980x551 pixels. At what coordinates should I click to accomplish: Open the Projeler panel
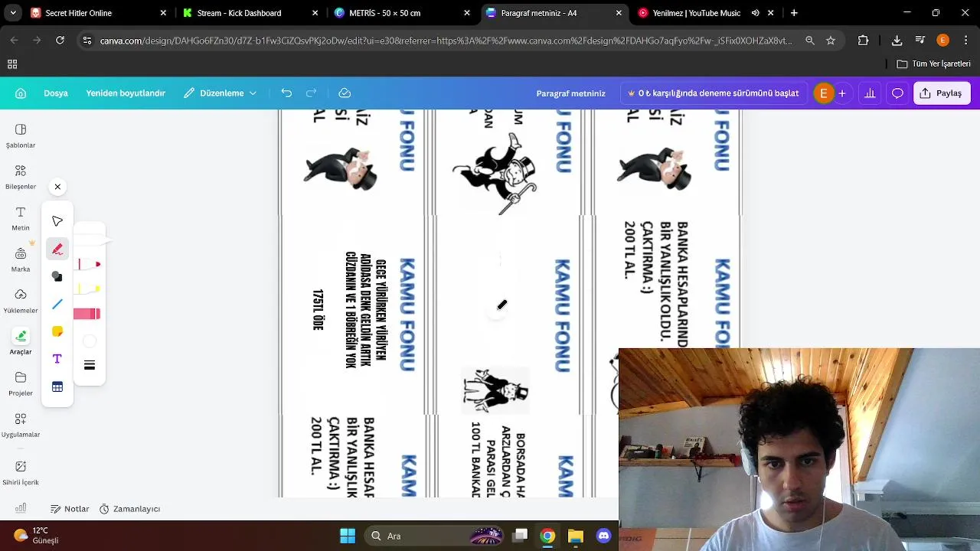[x=21, y=383]
